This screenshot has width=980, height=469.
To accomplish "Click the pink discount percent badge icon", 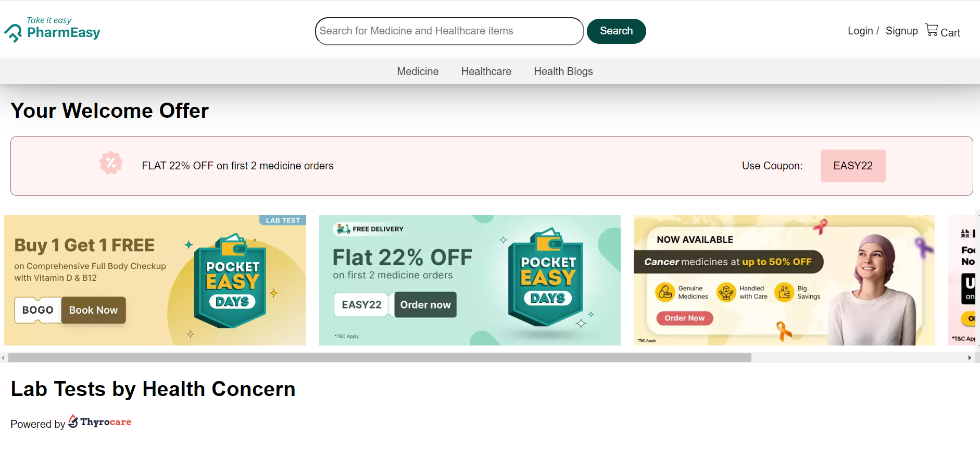I will [111, 163].
